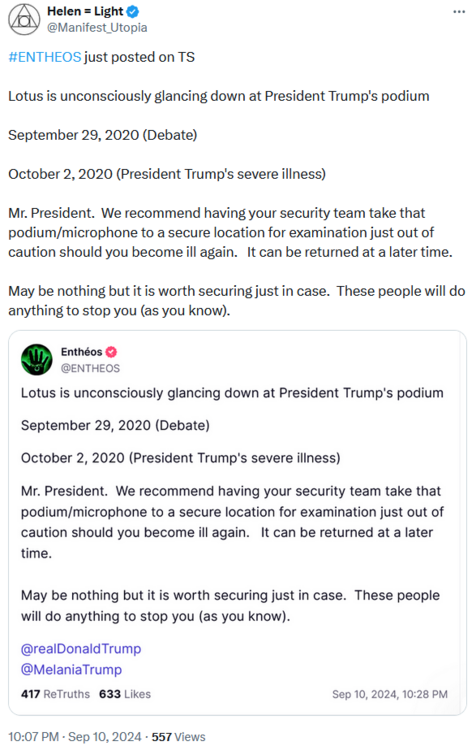Open the @realDonaldTrump mention

(81, 649)
